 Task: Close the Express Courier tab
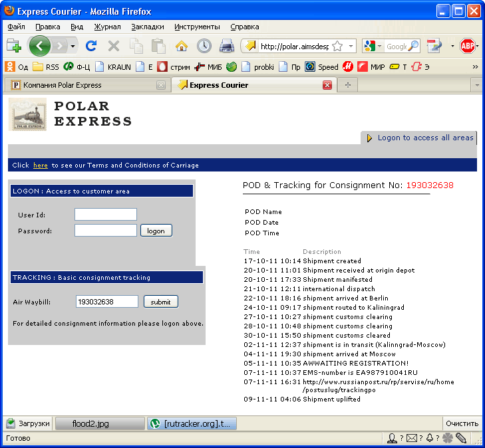327,85
